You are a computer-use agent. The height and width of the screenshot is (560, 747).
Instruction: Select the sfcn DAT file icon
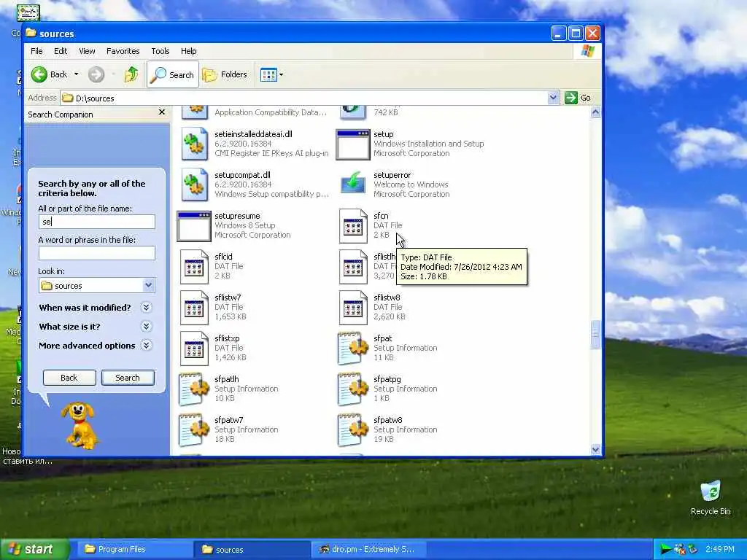pos(353,226)
